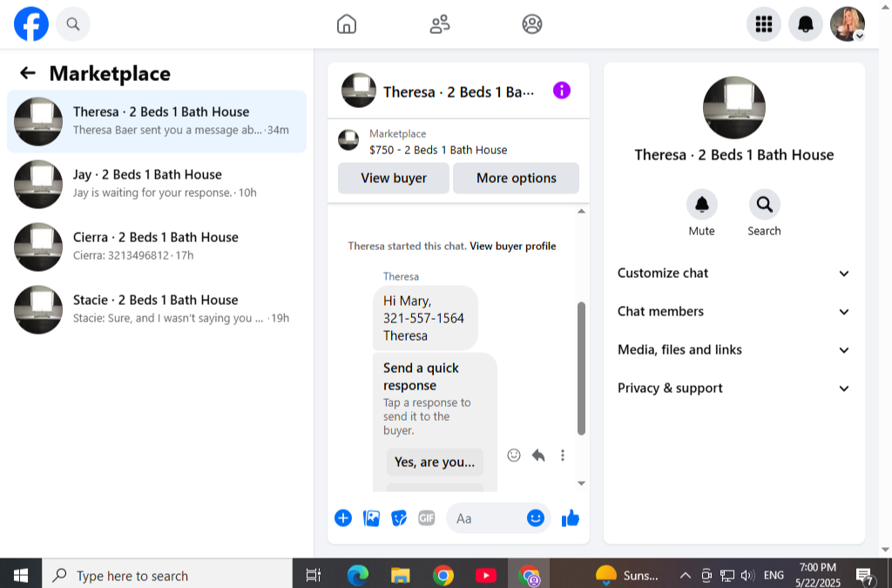
Task: Open the Groups icon in top bar
Action: (x=532, y=24)
